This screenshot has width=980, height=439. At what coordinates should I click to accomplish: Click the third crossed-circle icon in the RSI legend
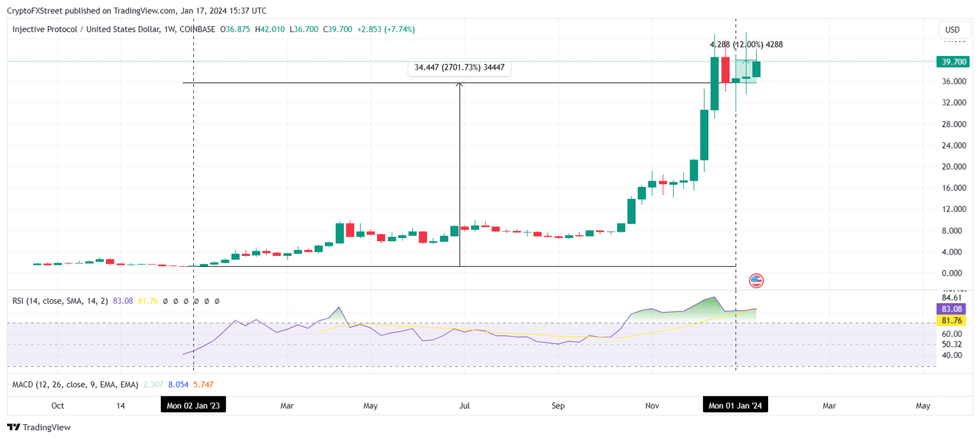coord(186,301)
